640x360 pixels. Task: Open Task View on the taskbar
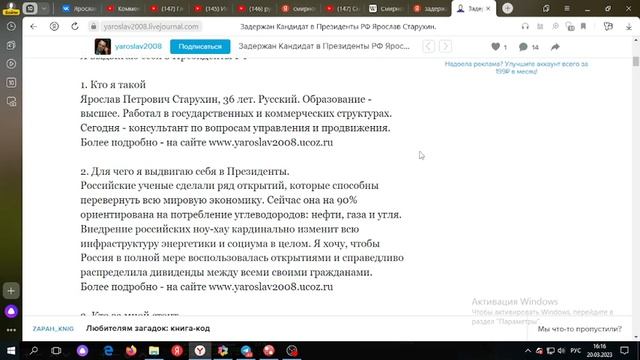coord(56,351)
